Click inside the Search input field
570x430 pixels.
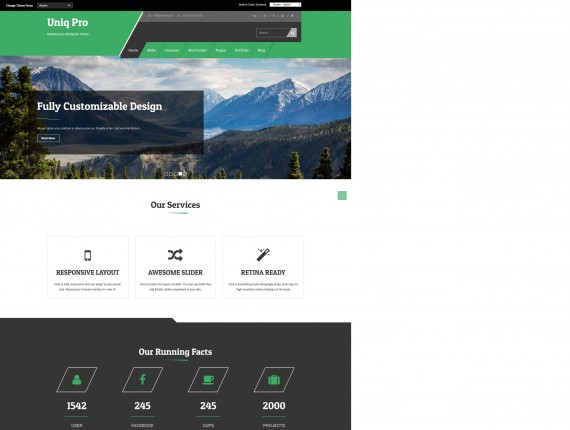[272, 33]
